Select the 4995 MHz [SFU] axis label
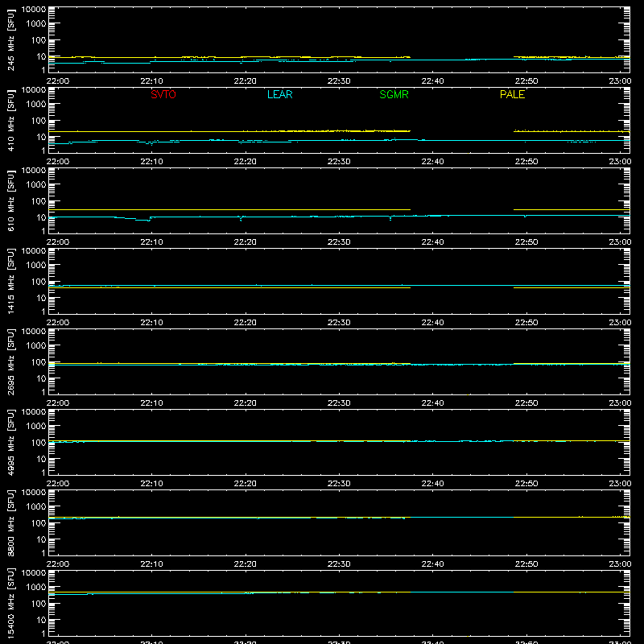 [x=10, y=442]
